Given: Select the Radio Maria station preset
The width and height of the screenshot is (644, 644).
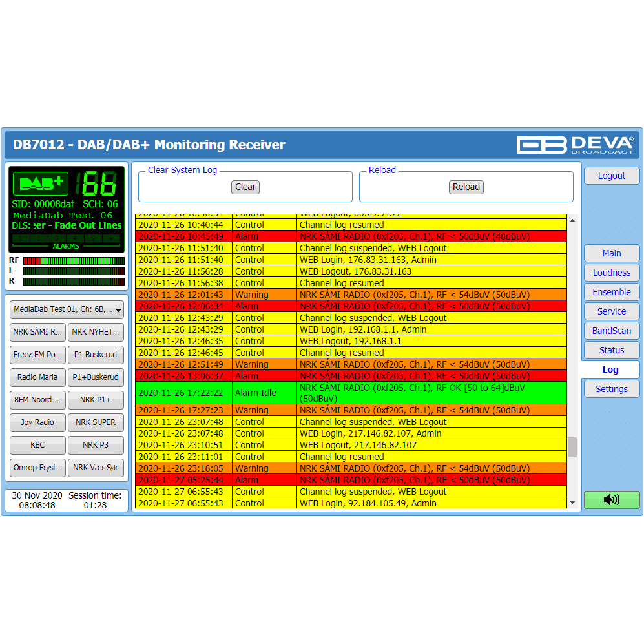Looking at the screenshot, I should pos(37,377).
